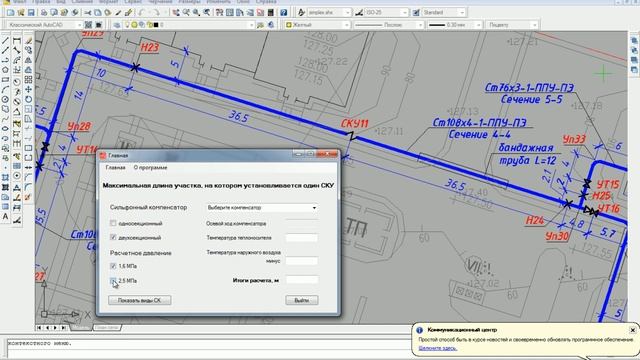This screenshot has height=360, width=640.
Task: Select the Erase tool in the Modify toolbar
Action: pyautogui.click(x=28, y=41)
